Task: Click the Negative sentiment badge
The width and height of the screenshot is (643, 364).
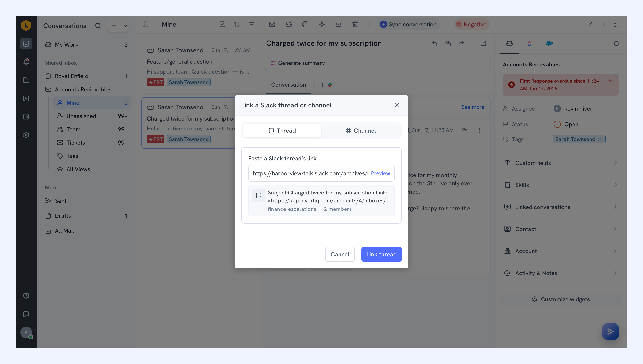Action: click(471, 24)
